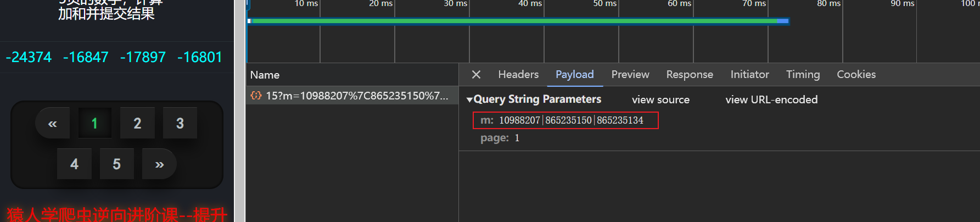The image size is (980, 222).
Task: Switch to the Payload tab
Action: coord(574,75)
